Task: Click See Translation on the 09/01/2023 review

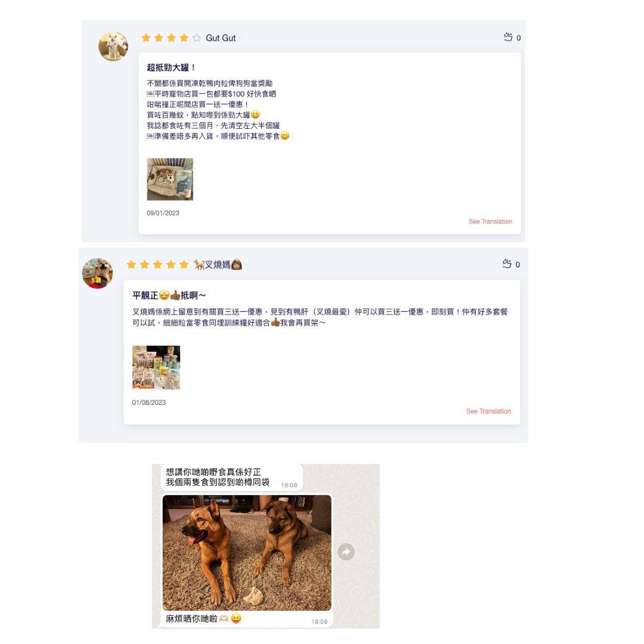Action: (x=490, y=221)
